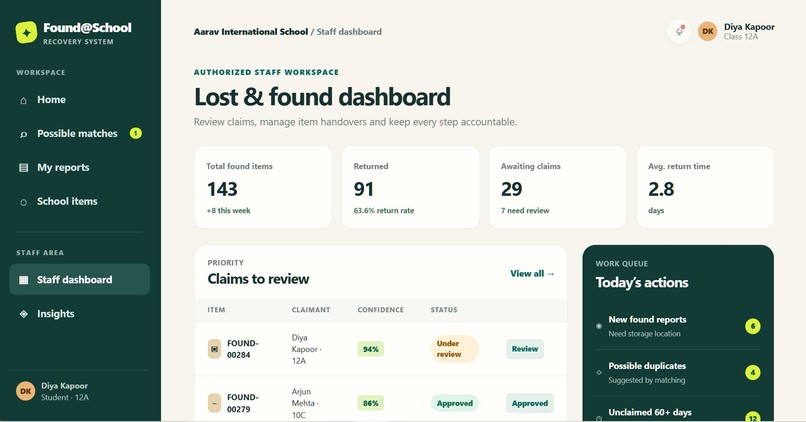Click the FOUND-00279 item thumbnail icon

(214, 403)
